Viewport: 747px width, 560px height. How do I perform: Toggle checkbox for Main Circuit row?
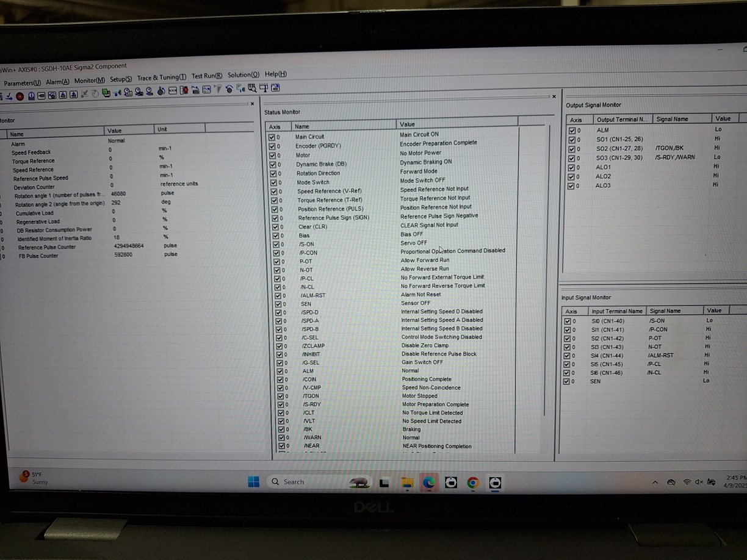point(272,137)
